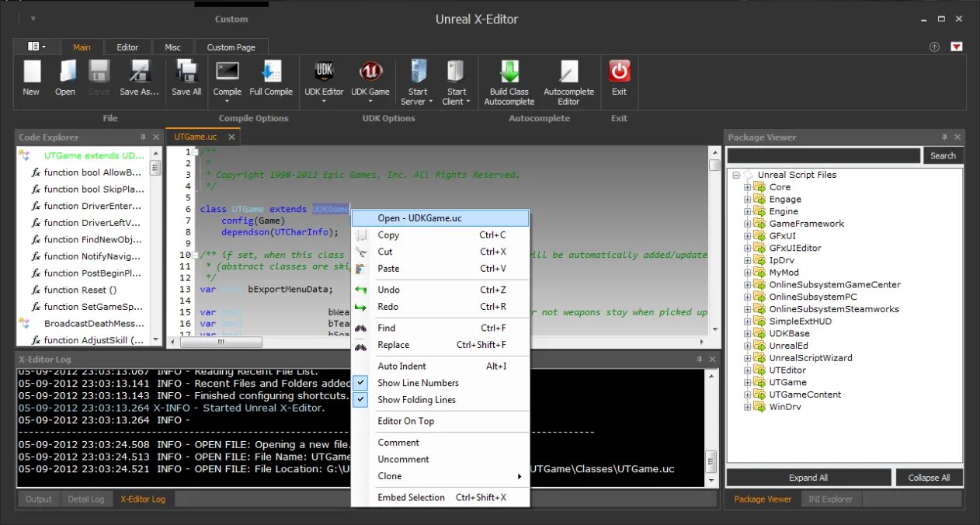Open the application menu dropdown button
Viewport: 980px width, 525px height.
pyautogui.click(x=36, y=47)
